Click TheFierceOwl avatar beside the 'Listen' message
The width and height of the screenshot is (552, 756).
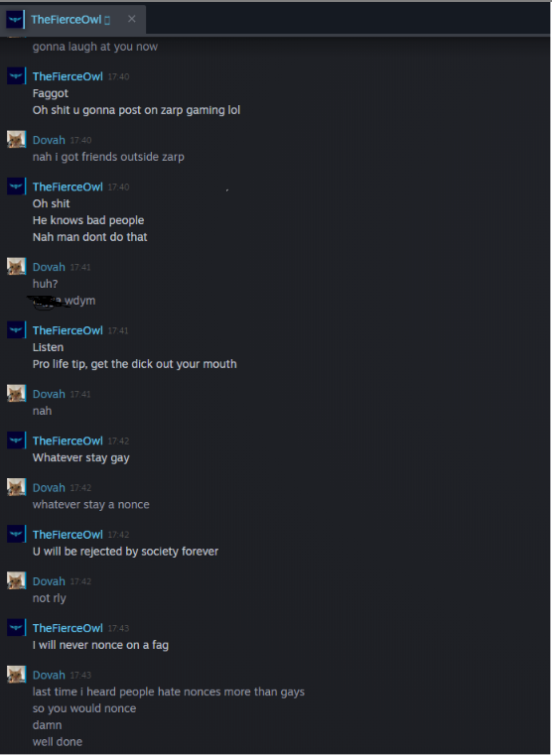16,329
